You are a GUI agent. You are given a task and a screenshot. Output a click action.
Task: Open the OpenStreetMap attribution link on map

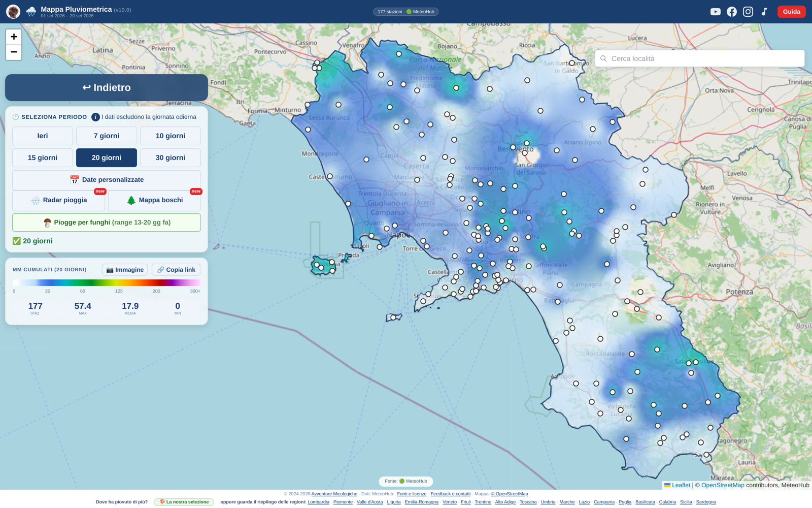click(x=723, y=485)
